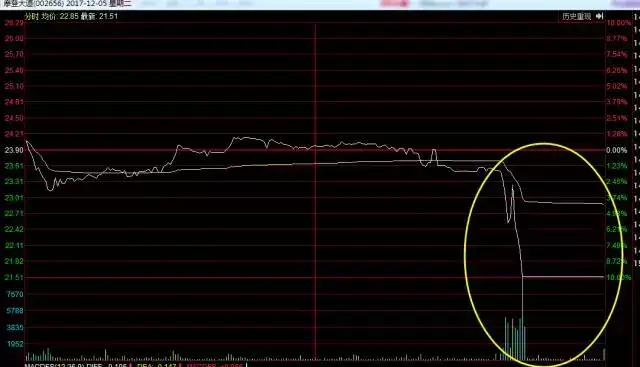Viewport: 640px width, 367px height.
Task: Click the 最新 21.51 latest price readout
Action: pyautogui.click(x=99, y=16)
